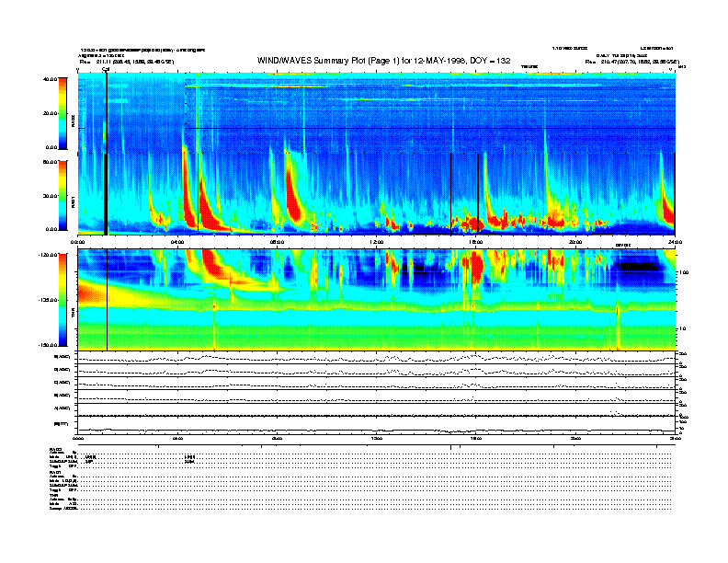Click the 60.00 color scale label
The image size is (728, 563).
(50, 162)
